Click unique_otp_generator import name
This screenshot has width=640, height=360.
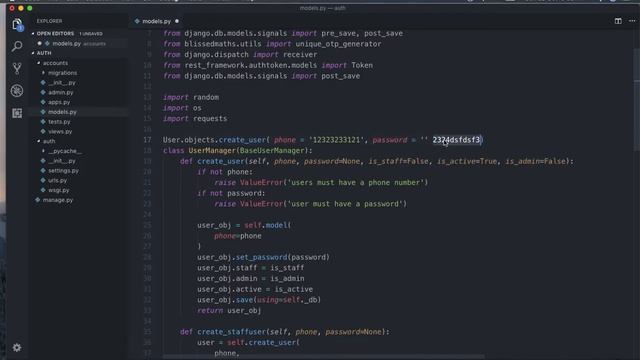pos(338,44)
